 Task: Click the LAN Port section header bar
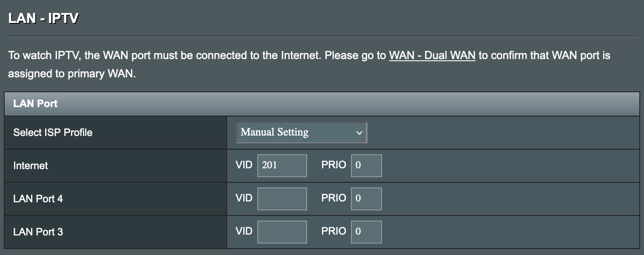click(x=322, y=104)
